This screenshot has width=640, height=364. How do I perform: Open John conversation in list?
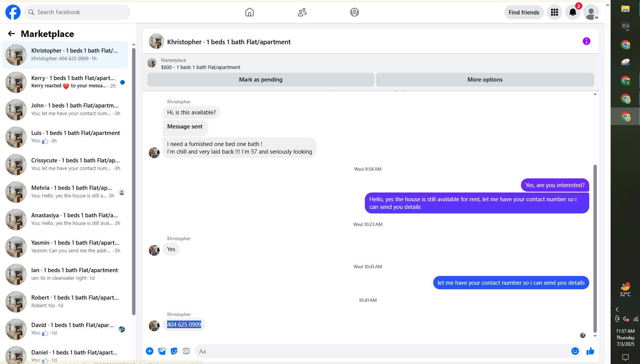(65, 110)
